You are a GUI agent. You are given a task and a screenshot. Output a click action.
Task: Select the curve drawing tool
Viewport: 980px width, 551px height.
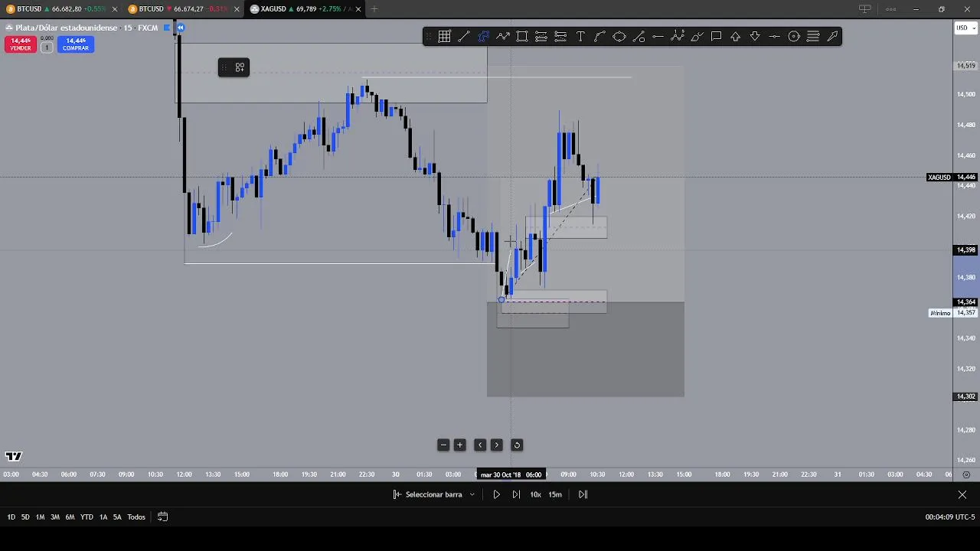(x=599, y=37)
